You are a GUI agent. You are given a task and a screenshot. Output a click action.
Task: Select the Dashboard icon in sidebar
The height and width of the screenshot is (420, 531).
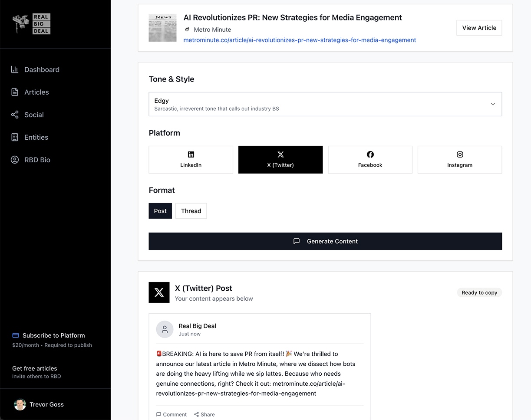14,69
